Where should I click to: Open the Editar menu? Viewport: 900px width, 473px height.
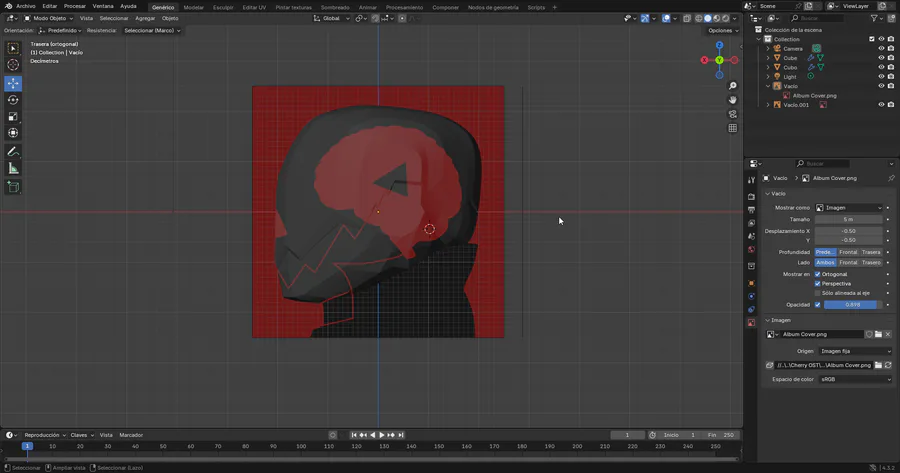tap(49, 6)
